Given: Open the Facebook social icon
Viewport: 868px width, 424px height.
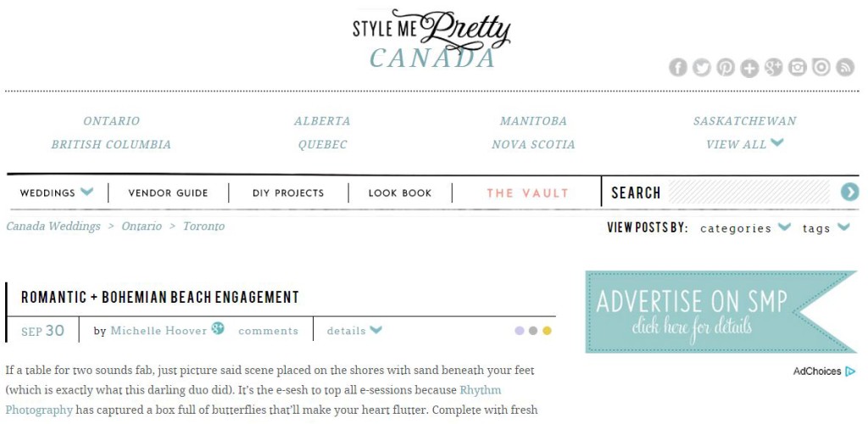Looking at the screenshot, I should click(x=677, y=68).
